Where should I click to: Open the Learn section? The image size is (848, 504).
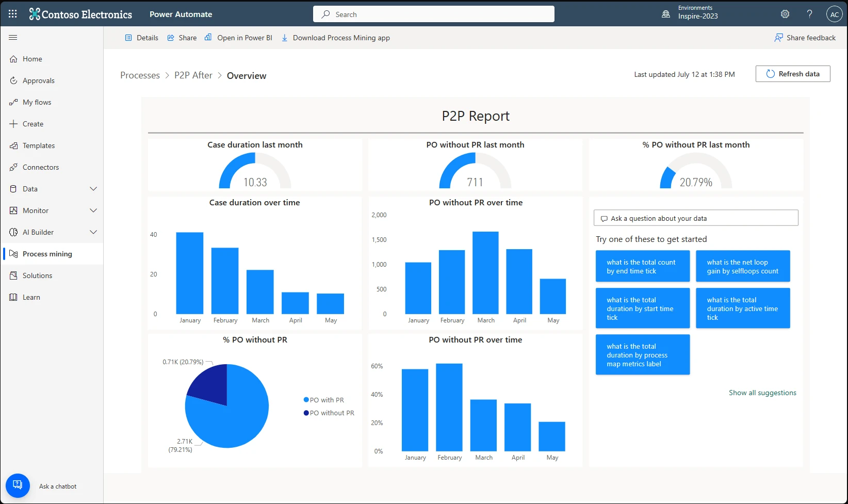click(x=31, y=297)
